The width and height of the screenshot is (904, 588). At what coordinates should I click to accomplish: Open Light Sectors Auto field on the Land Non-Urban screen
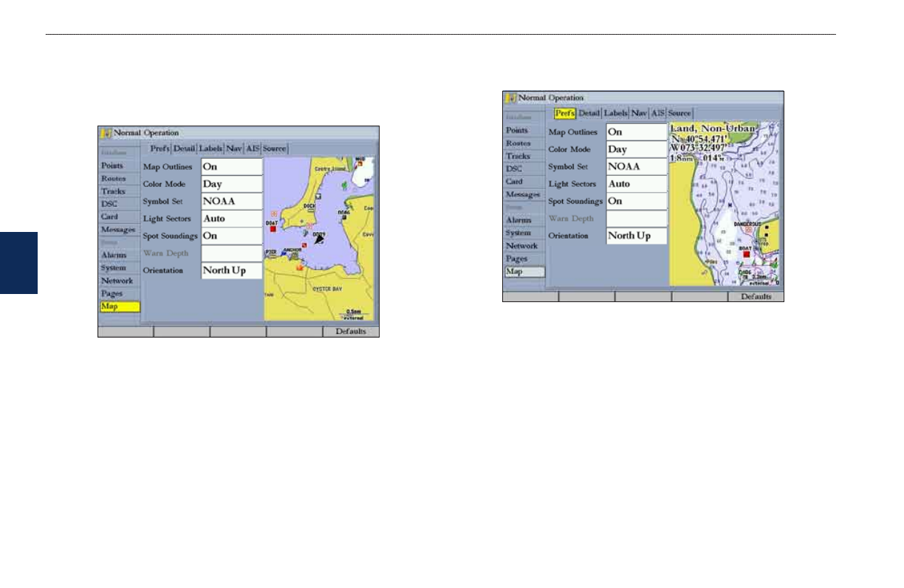pos(637,184)
